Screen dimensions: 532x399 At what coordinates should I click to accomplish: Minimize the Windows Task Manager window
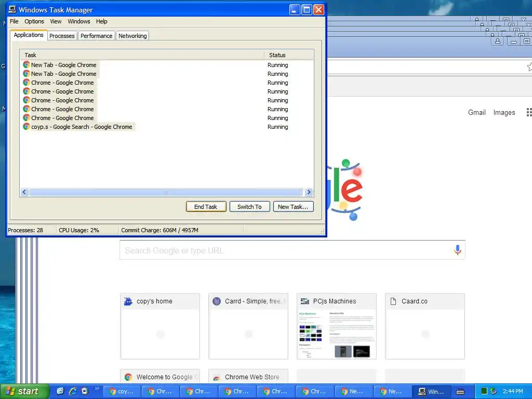tap(294, 10)
